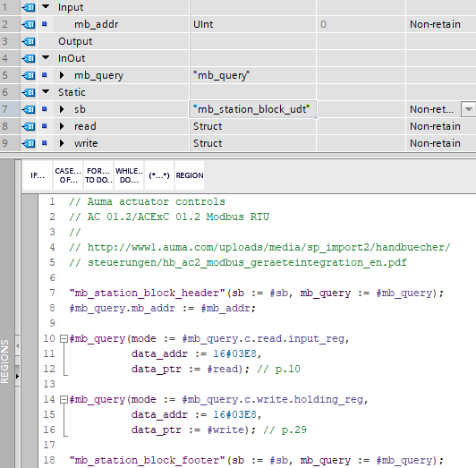Collapse the Input section
This screenshot has width=476, height=468.
46,6
